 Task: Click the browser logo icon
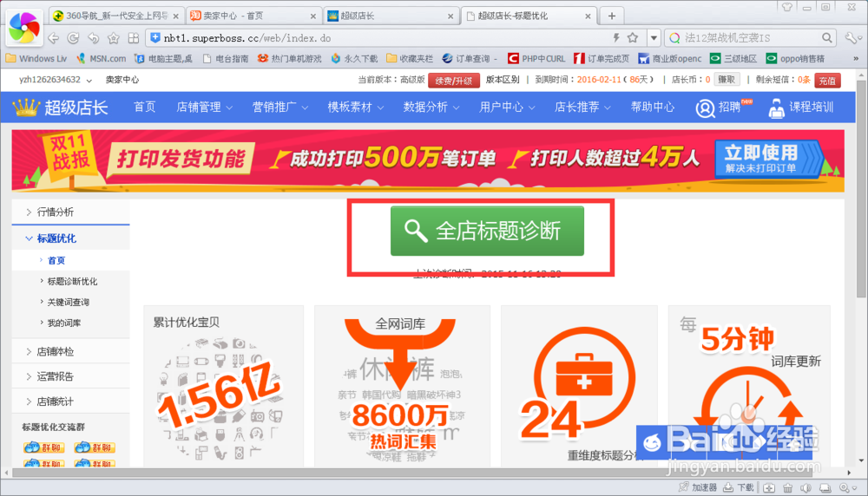point(23,27)
